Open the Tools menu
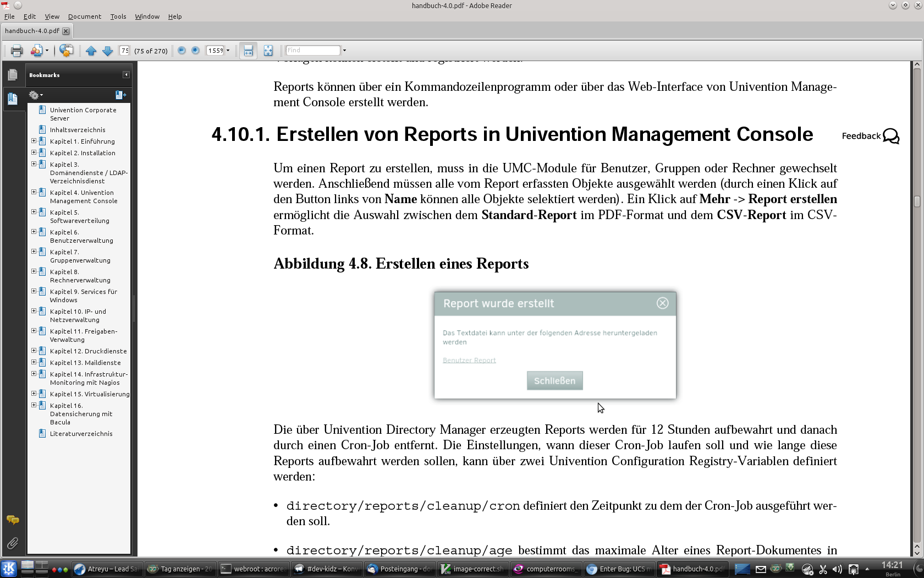The image size is (924, 578). (x=118, y=17)
